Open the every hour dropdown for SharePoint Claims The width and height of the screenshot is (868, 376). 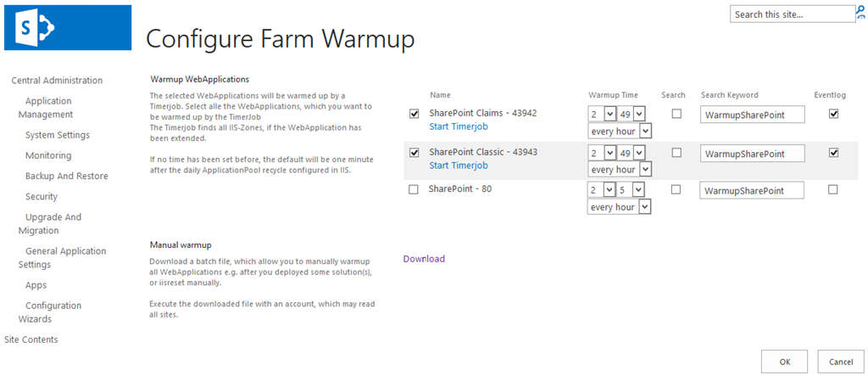620,132
